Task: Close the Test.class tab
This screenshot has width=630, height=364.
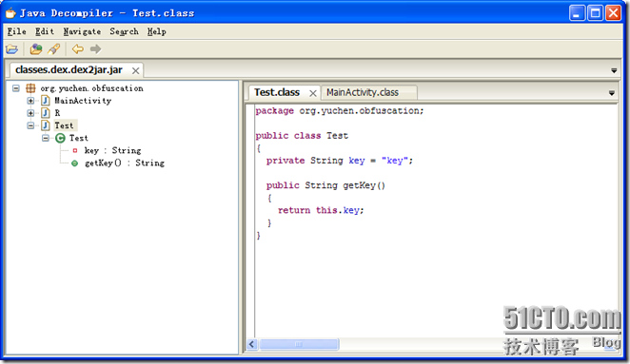Action: tap(313, 93)
